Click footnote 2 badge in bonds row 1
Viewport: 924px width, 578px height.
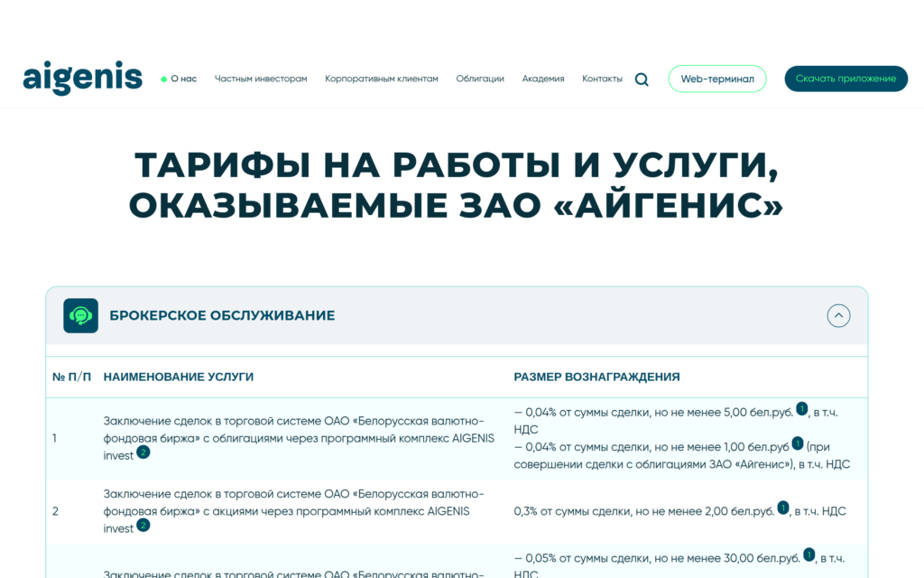[143, 452]
